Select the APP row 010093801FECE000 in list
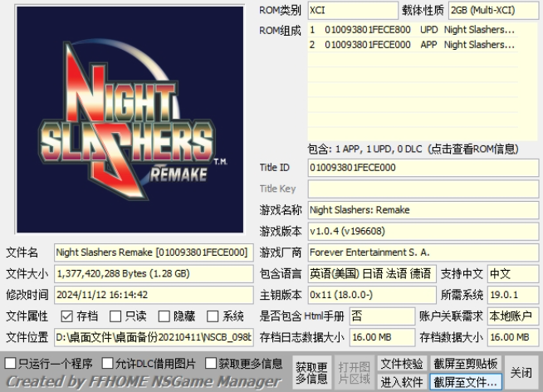Viewport: 543px width, 392px height. (x=413, y=45)
